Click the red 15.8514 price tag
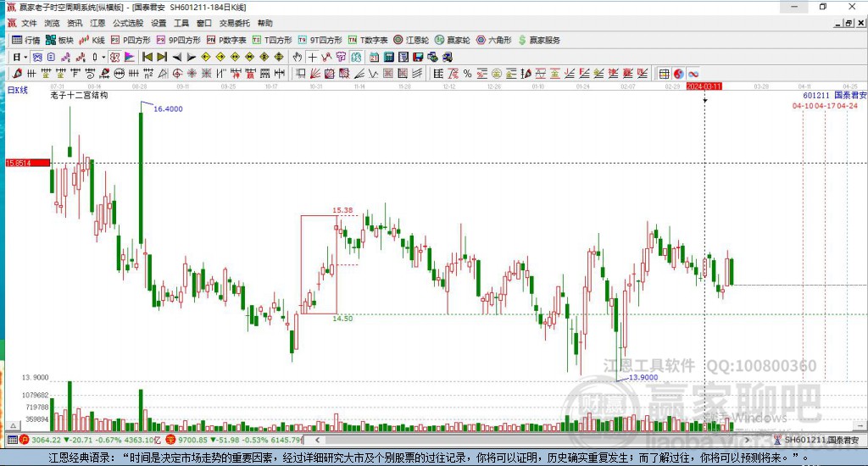Screen dimensions: 868x466 click(28, 163)
